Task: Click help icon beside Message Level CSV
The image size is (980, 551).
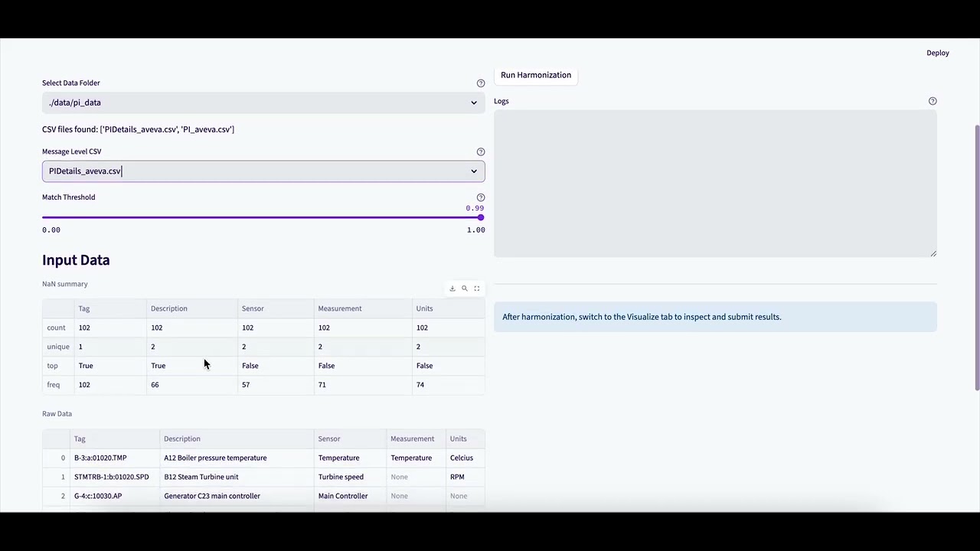Action: 481,152
